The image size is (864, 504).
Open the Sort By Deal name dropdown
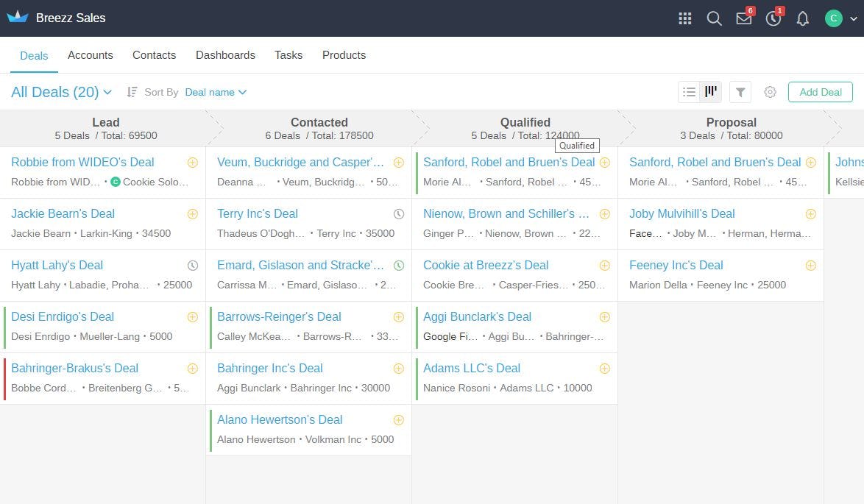coord(215,92)
